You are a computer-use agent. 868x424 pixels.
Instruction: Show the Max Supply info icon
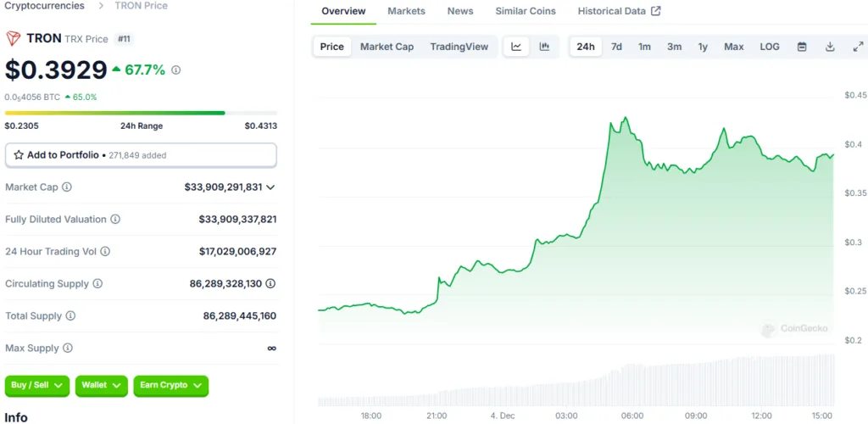click(x=68, y=349)
